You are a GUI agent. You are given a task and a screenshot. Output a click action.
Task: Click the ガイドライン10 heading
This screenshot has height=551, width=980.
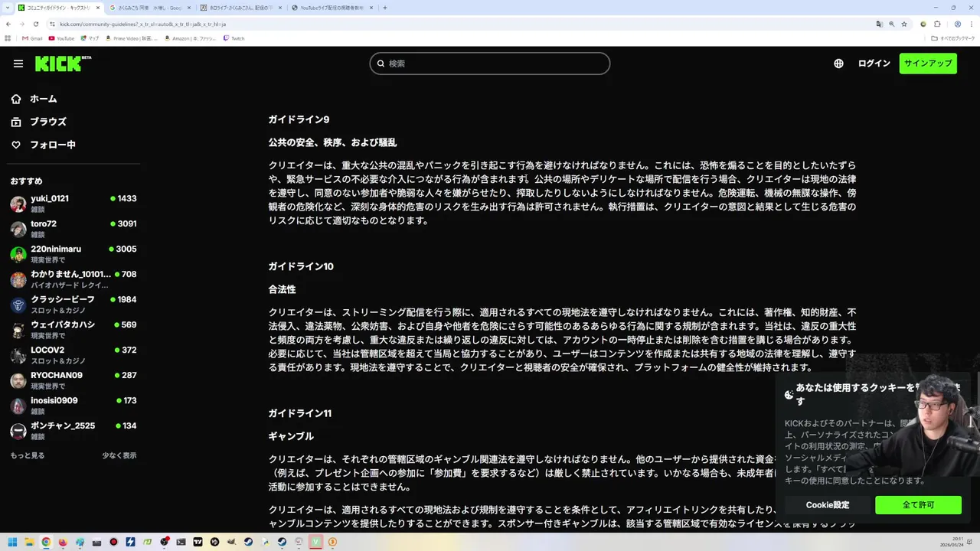coord(301,266)
